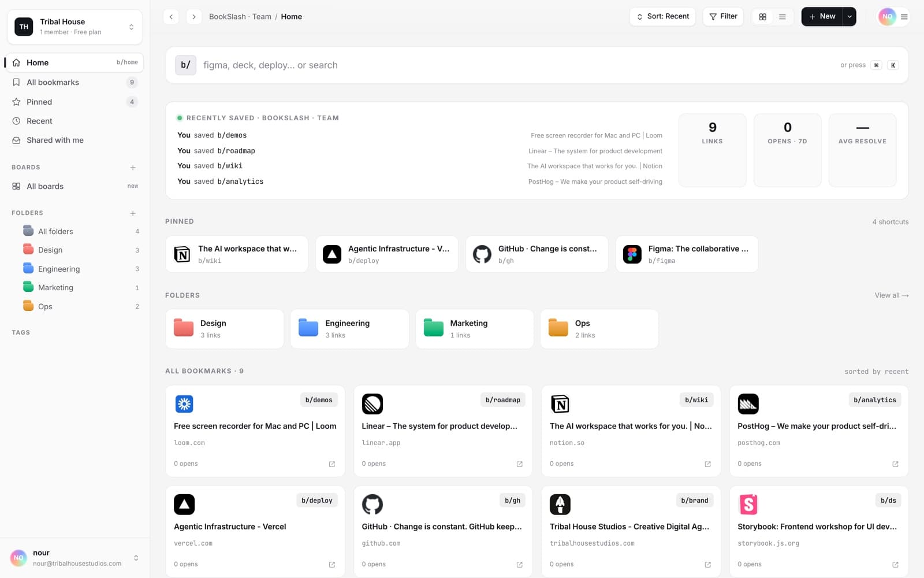Open the Tribal House workspace switcher
The width and height of the screenshot is (924, 578).
tap(75, 27)
